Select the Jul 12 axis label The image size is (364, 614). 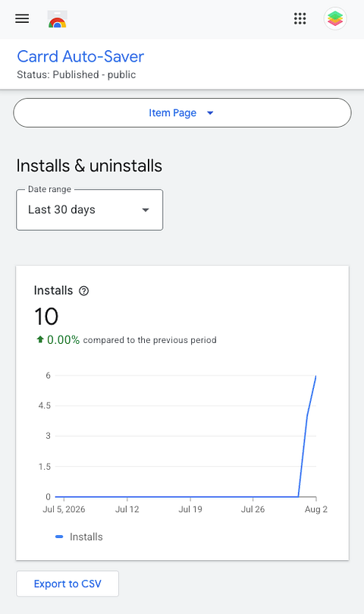point(127,509)
